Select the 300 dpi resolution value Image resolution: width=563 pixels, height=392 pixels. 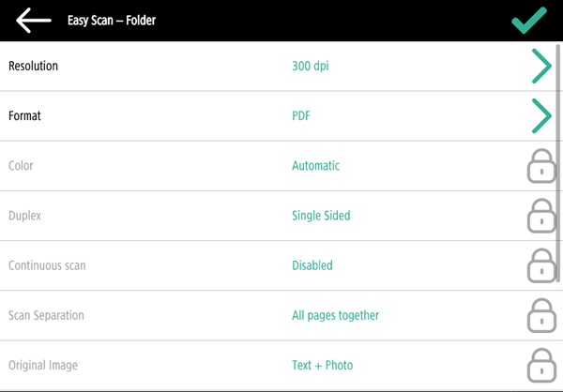pyautogui.click(x=311, y=67)
